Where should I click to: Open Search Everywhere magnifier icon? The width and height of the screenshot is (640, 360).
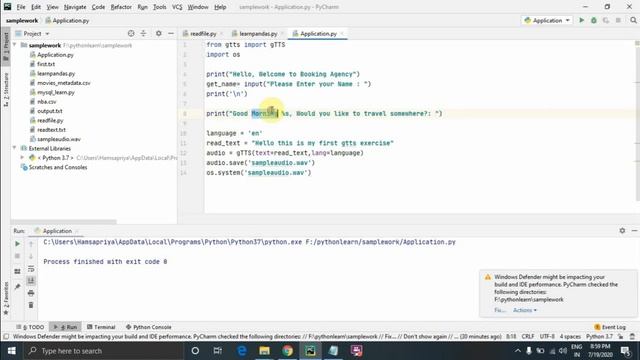click(633, 20)
